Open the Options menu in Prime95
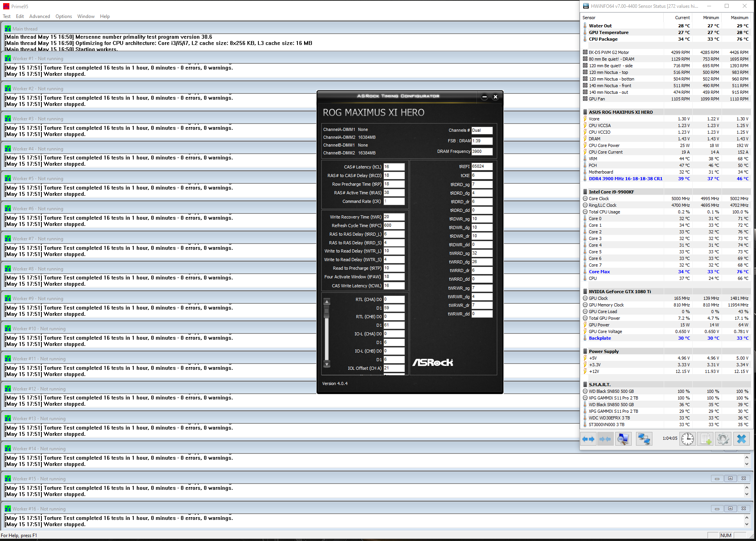756x541 pixels. point(64,16)
